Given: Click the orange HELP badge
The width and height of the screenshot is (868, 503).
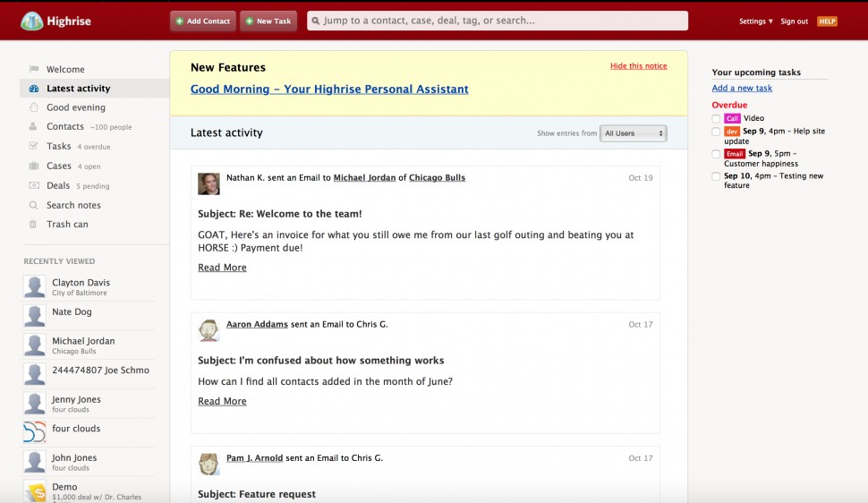Looking at the screenshot, I should pyautogui.click(x=827, y=21).
